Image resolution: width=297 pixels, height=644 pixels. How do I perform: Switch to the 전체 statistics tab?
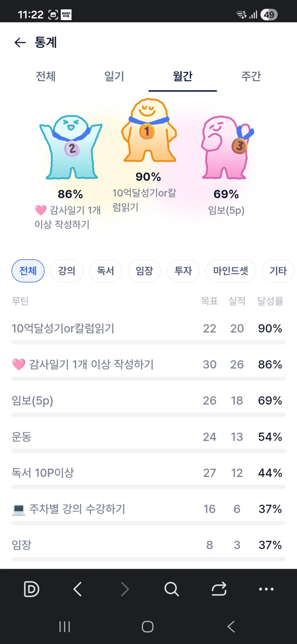(x=46, y=76)
